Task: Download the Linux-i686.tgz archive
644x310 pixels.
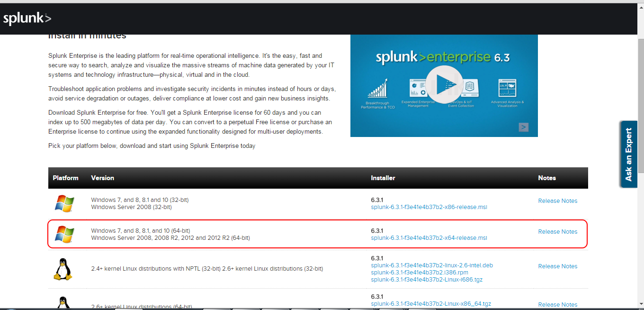Action: click(x=427, y=280)
